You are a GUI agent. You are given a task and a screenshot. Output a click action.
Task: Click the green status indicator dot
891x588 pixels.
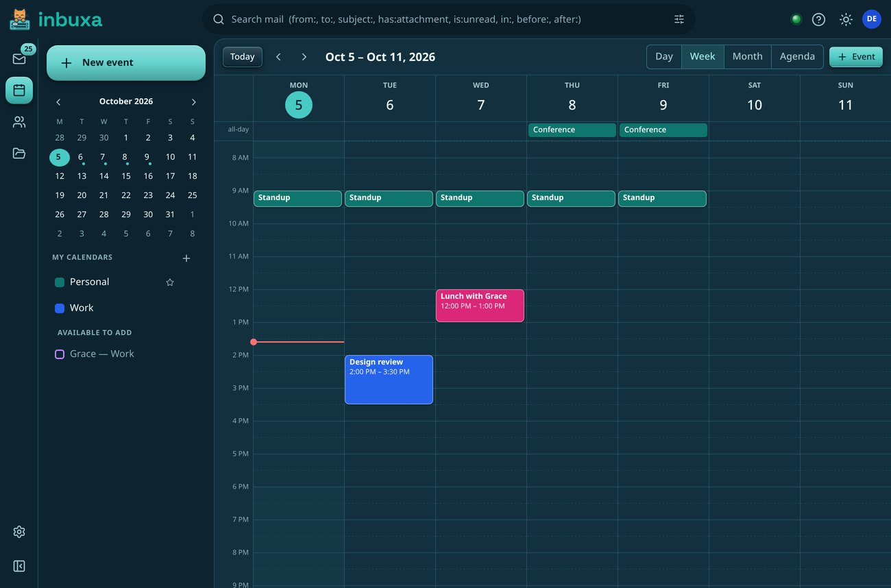pyautogui.click(x=796, y=19)
